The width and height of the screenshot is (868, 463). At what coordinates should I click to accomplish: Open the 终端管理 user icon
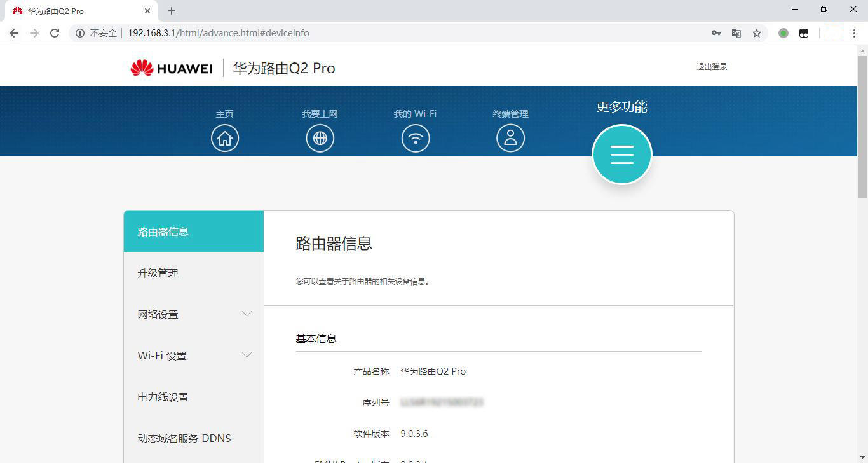point(510,138)
